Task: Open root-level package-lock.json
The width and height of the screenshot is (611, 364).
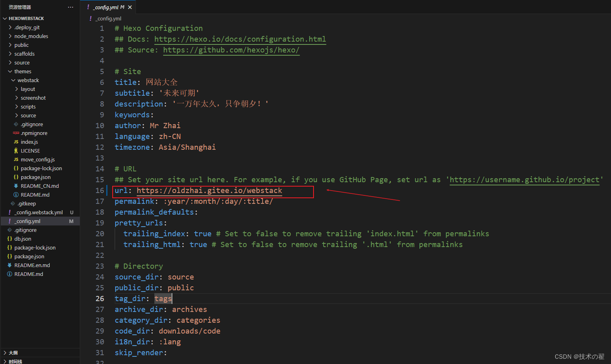Action: [35, 247]
